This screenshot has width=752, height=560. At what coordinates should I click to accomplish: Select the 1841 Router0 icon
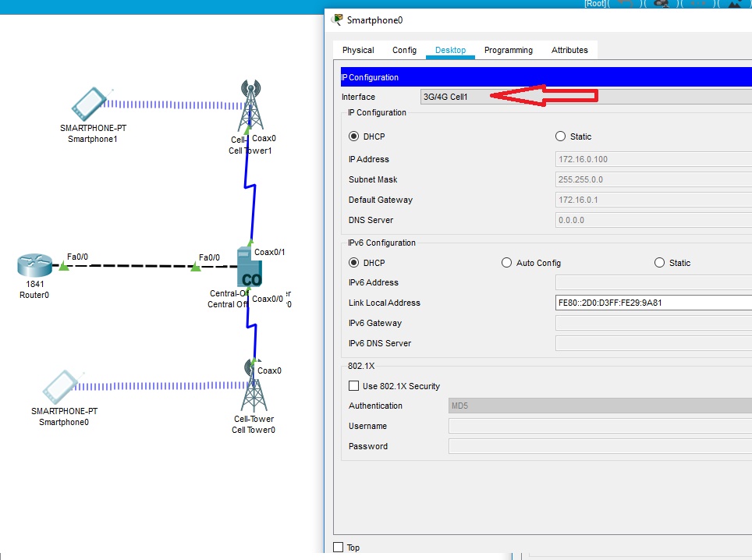pos(34,265)
